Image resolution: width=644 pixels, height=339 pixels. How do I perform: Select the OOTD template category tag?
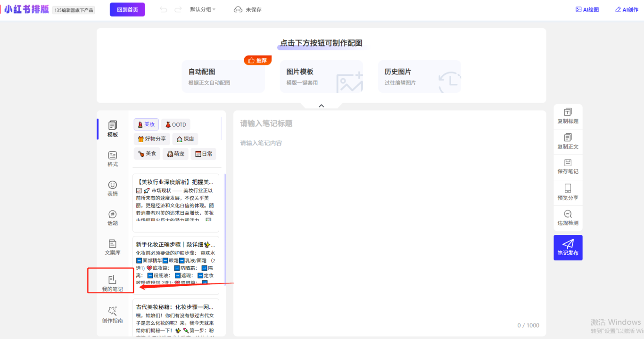click(175, 125)
